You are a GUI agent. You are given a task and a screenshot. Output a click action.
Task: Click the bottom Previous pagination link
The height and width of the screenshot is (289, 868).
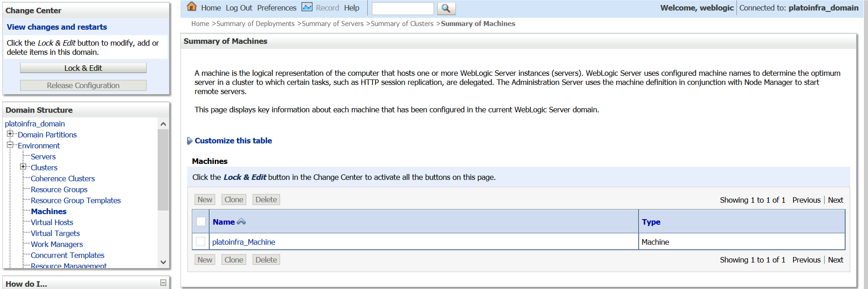(x=806, y=260)
